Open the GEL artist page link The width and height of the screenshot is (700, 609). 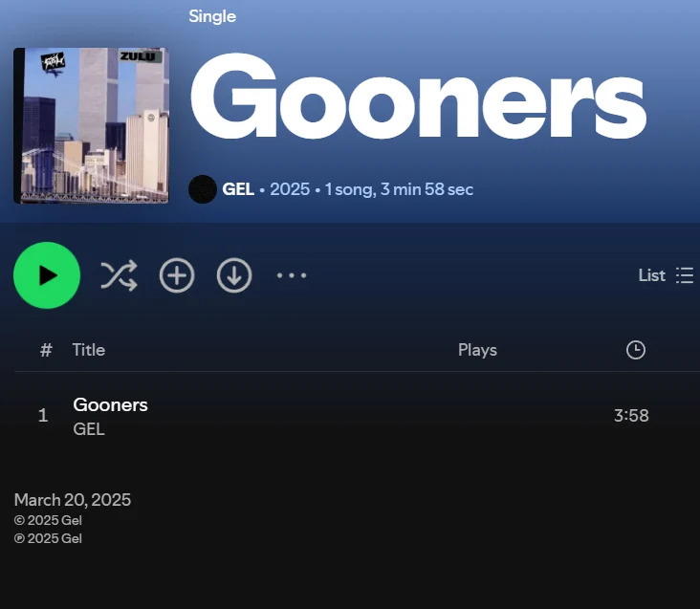pyautogui.click(x=238, y=189)
